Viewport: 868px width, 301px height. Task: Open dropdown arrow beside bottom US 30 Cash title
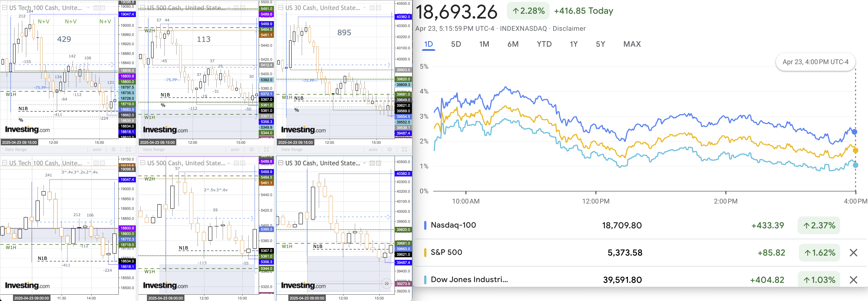point(364,163)
